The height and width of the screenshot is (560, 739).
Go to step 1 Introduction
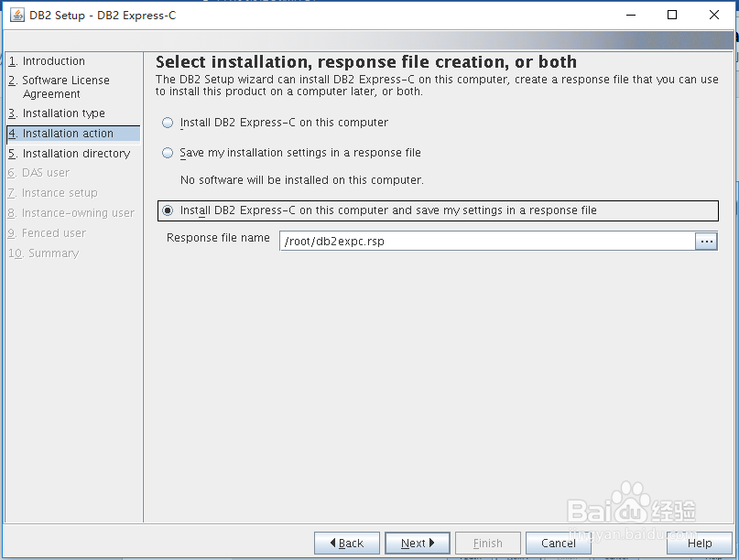tap(47, 61)
